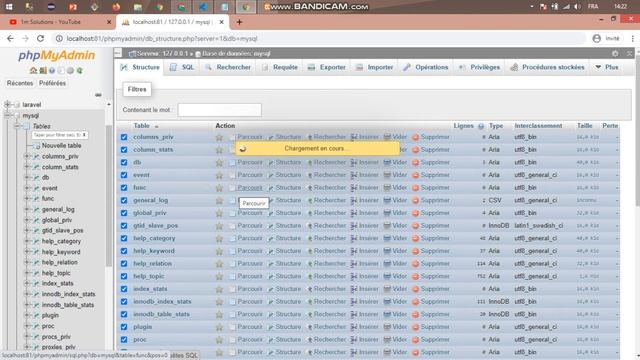
Task: Go to the Opérations tab
Action: [x=426, y=67]
